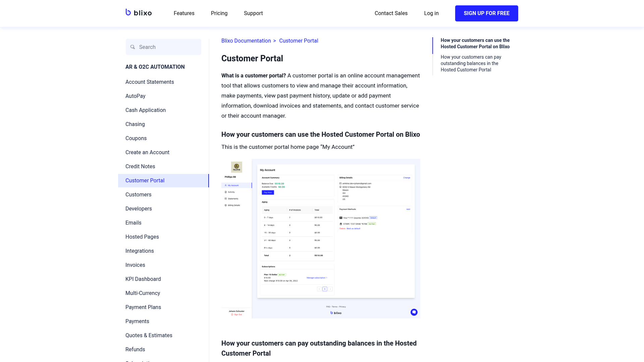The image size is (644, 362).
Task: Click Blixo Documentation breadcrumb
Action: 246,41
